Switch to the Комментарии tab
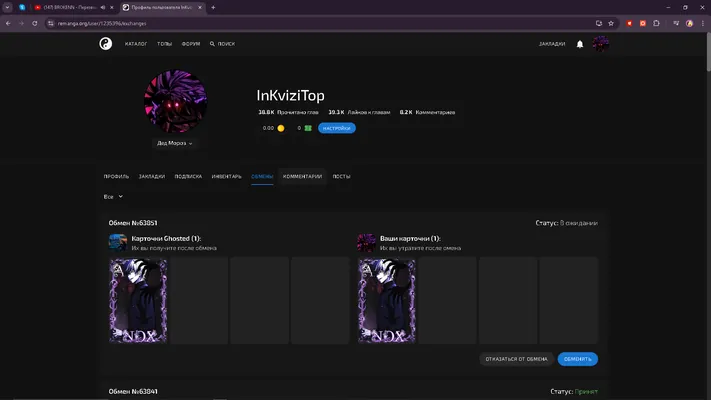Screen dimensions: 711x400 (x=302, y=176)
